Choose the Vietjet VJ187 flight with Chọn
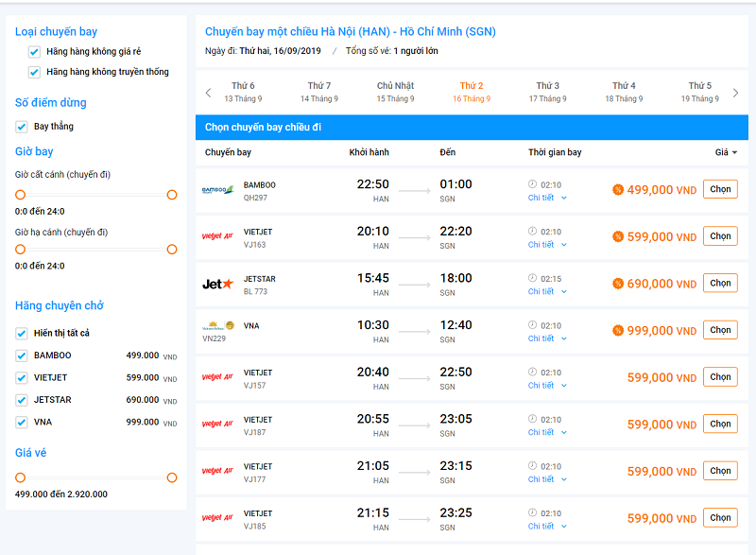 click(x=720, y=424)
